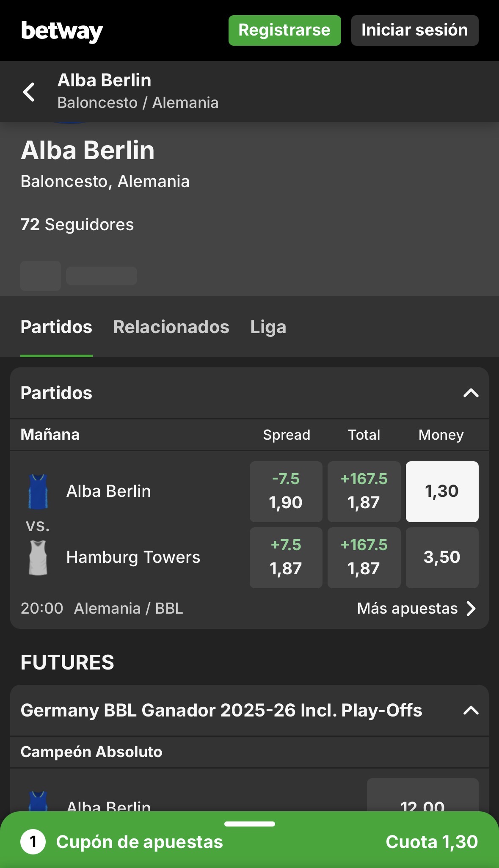Select Hamburg Towers spread +7.5 odds

286,557
